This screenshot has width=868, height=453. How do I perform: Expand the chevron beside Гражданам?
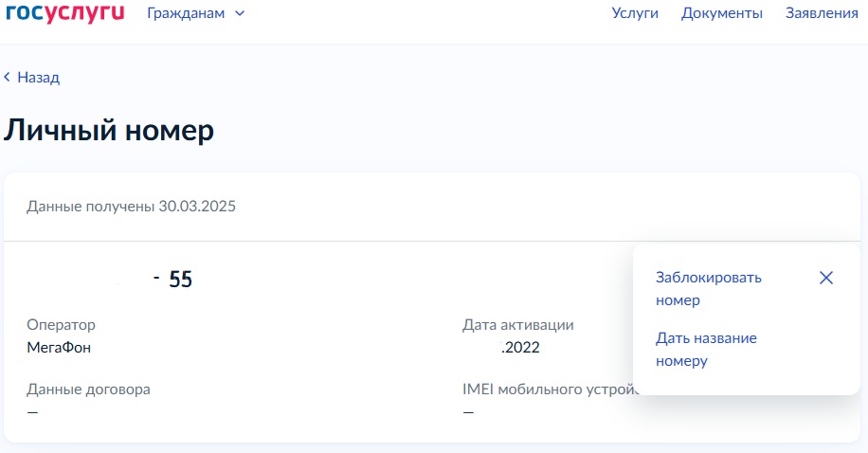pos(239,13)
